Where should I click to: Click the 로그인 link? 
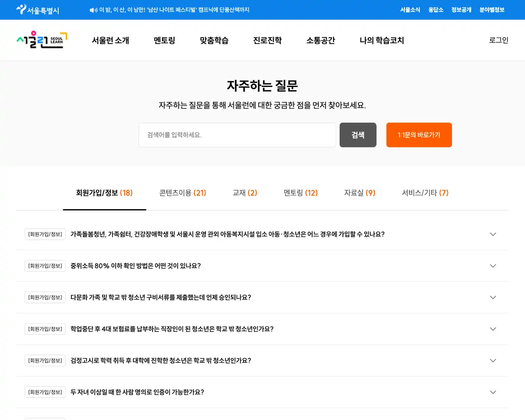(499, 40)
